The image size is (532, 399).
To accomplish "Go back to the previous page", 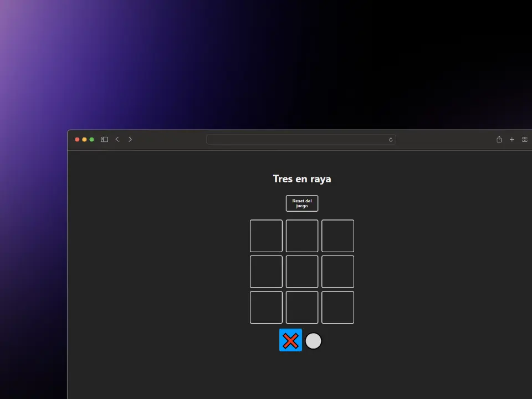I will pos(117,140).
